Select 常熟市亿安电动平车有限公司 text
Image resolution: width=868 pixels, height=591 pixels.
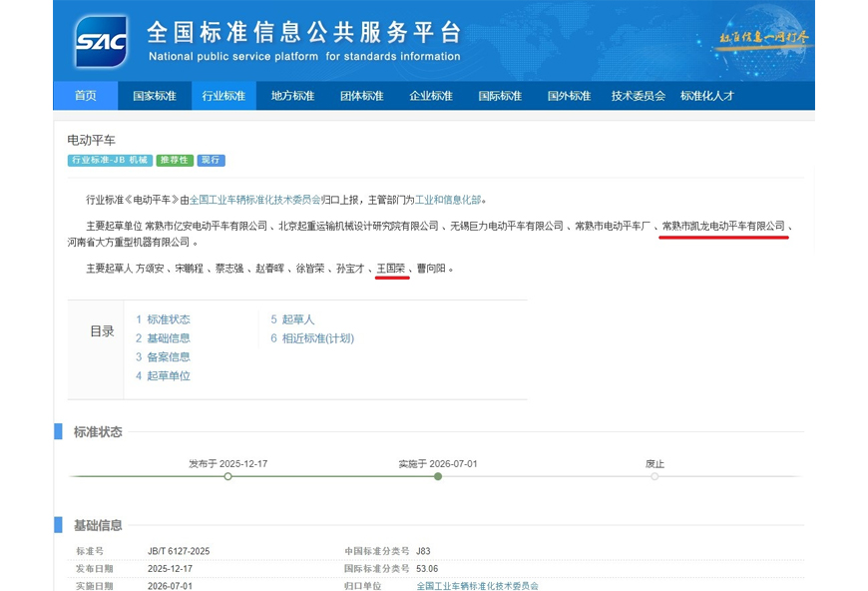click(x=207, y=226)
